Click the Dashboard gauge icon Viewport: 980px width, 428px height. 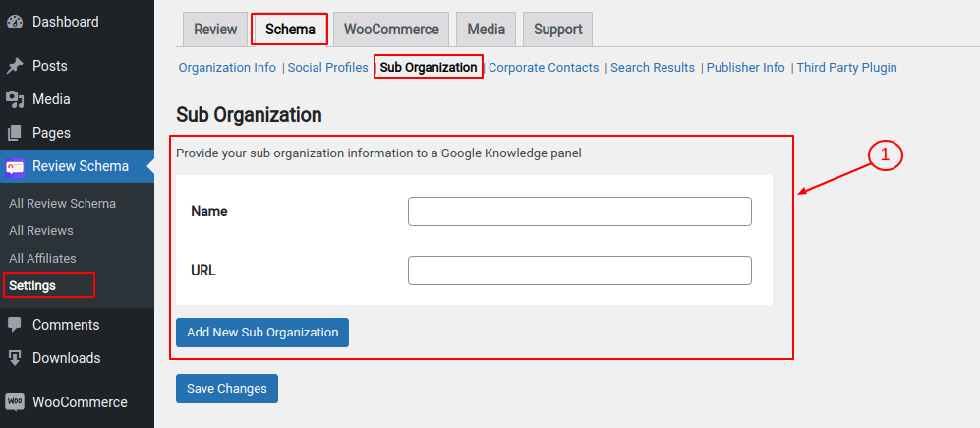coord(15,22)
